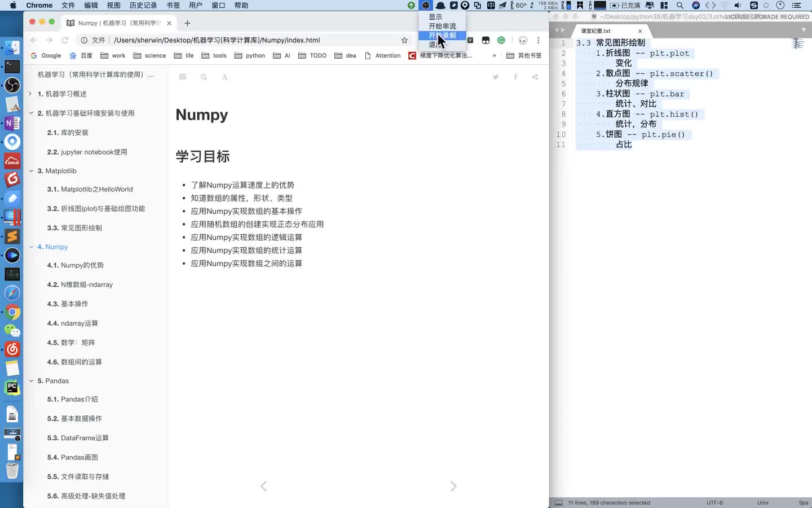Open the '4.2. N维数组-ndarray' section
Screen dimensions: 812x508
(x=80, y=284)
